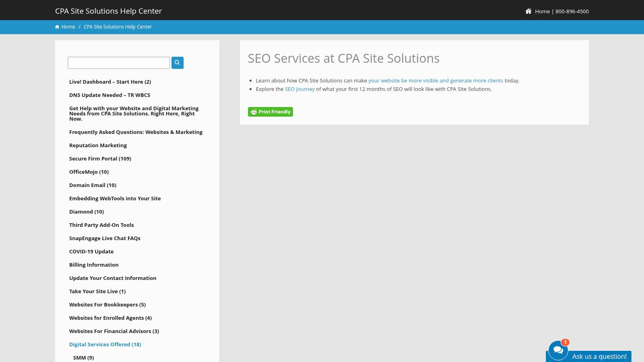Open DNS Update Needed – TR WBCS
The height and width of the screenshot is (362, 644).
tap(109, 95)
